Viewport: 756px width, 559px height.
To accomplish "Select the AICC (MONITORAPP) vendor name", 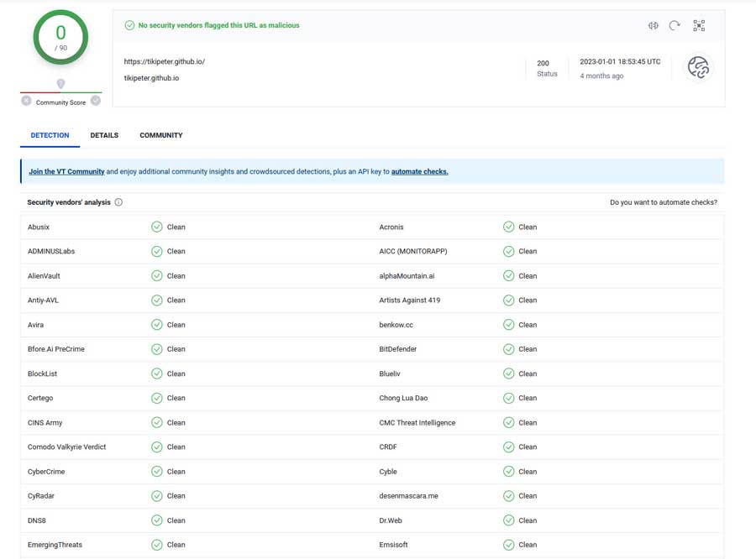I will [413, 252].
